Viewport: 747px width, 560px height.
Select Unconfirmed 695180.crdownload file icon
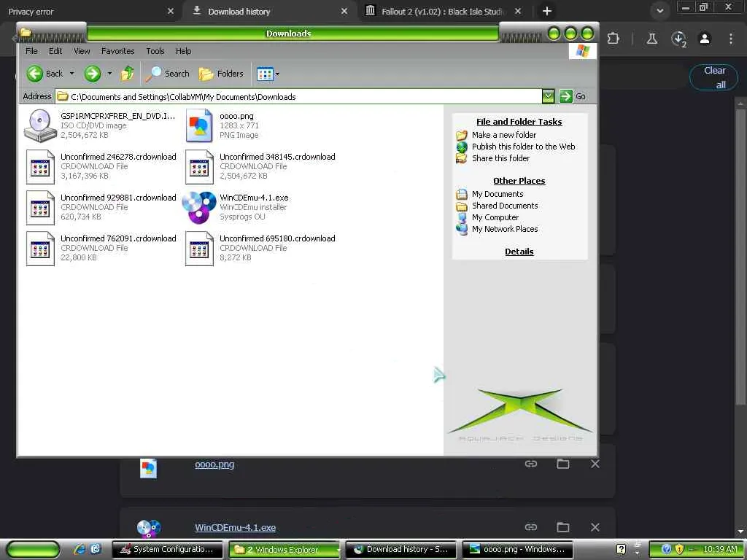tap(199, 249)
